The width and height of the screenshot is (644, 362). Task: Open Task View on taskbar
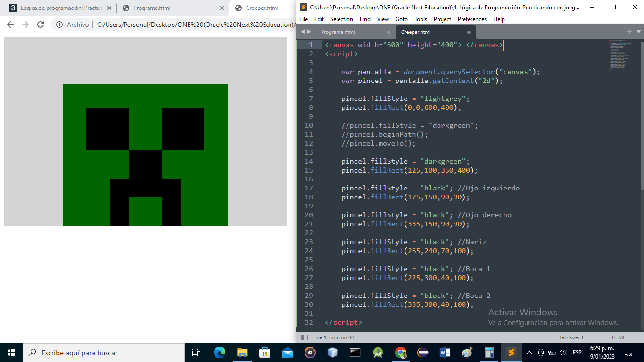click(197, 353)
